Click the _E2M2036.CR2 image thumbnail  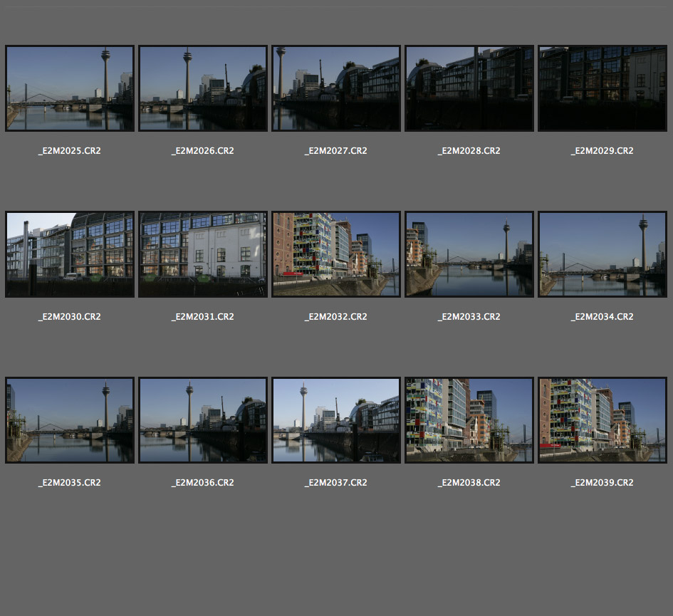tap(203, 420)
